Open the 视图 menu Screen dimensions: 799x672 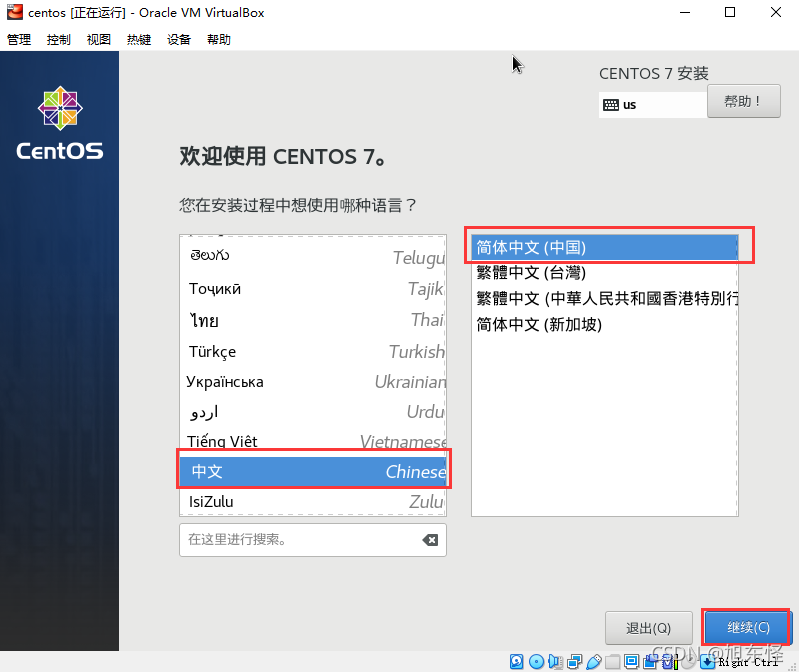click(x=99, y=39)
